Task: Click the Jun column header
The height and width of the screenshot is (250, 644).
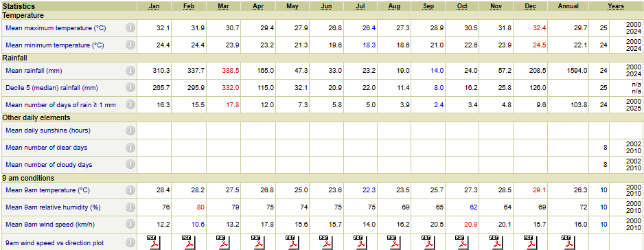Action: (x=327, y=6)
